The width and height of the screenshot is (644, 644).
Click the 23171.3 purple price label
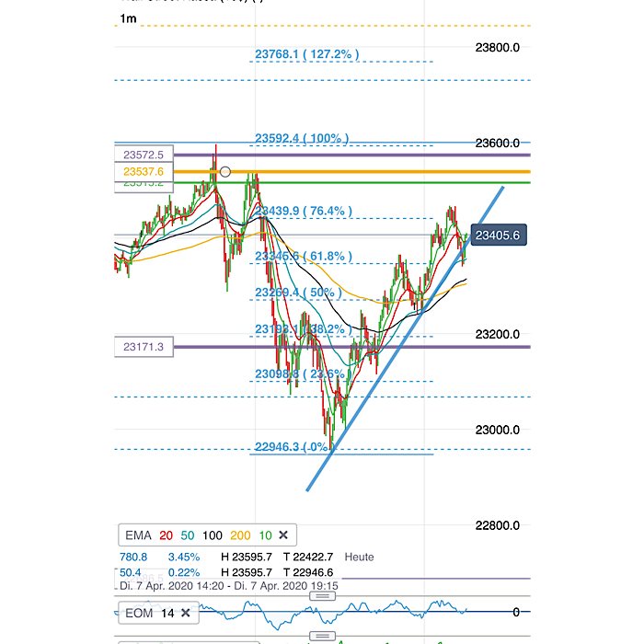(144, 347)
